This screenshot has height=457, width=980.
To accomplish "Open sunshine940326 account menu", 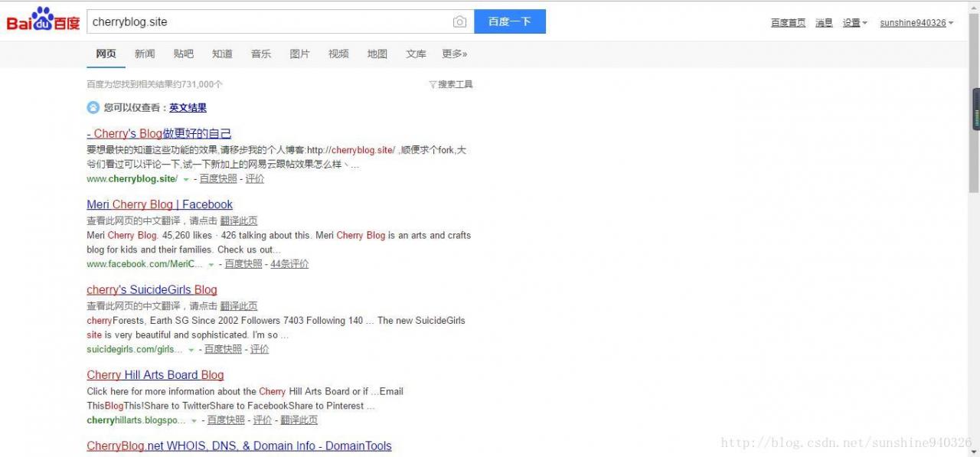I will [916, 23].
